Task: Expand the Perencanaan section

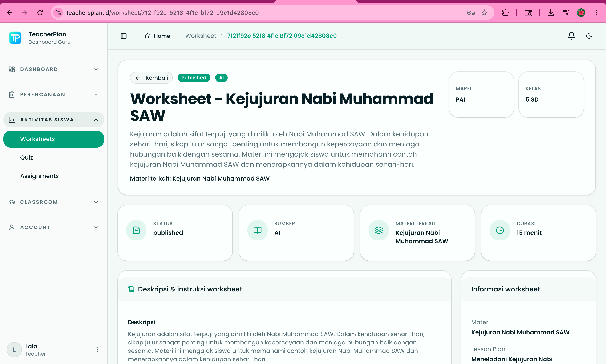Action: click(96, 94)
